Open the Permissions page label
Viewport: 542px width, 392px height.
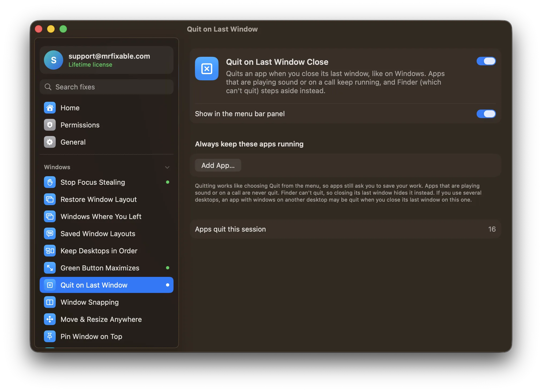click(80, 125)
